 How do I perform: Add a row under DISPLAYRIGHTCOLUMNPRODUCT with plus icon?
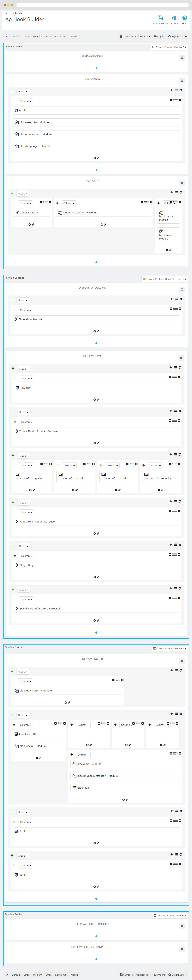tap(96, 959)
